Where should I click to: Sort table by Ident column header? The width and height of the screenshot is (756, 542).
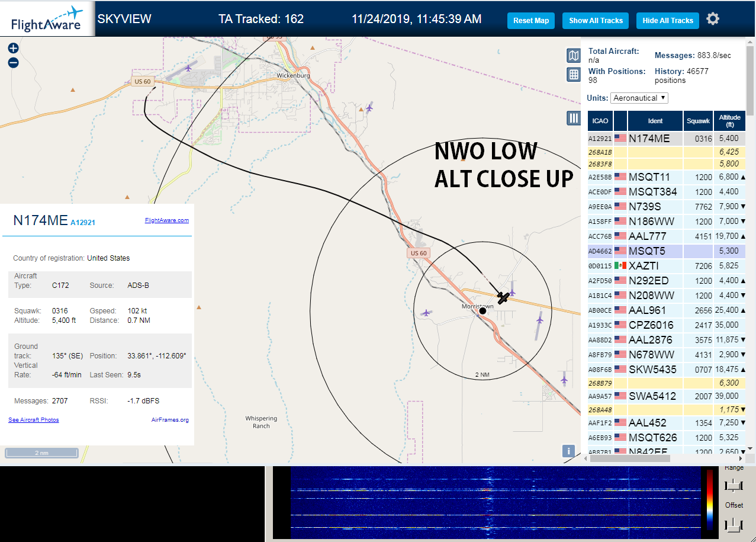(x=655, y=121)
